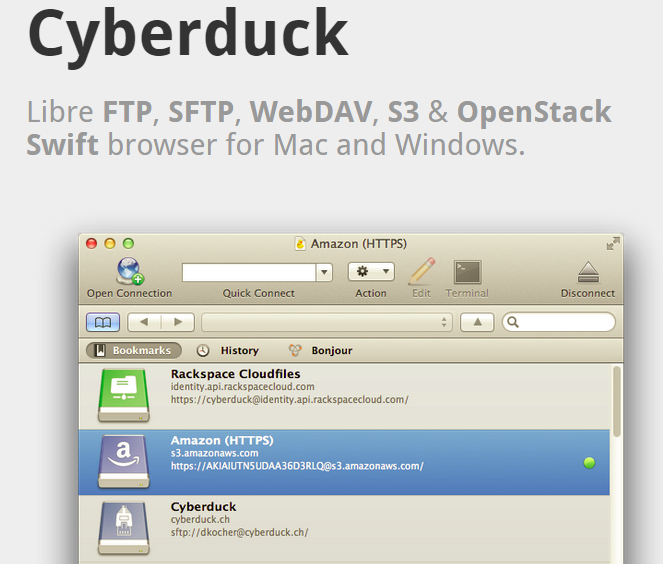
Task: Click the duck document icon in title bar
Action: point(300,244)
